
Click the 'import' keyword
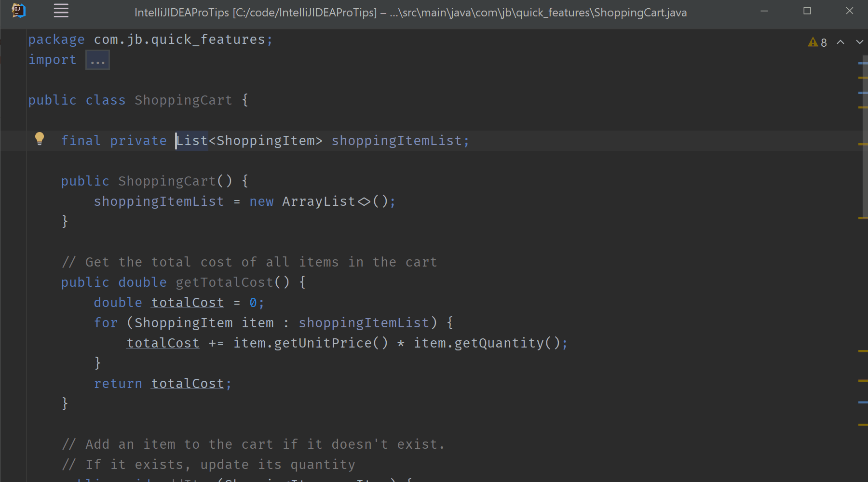click(x=52, y=60)
